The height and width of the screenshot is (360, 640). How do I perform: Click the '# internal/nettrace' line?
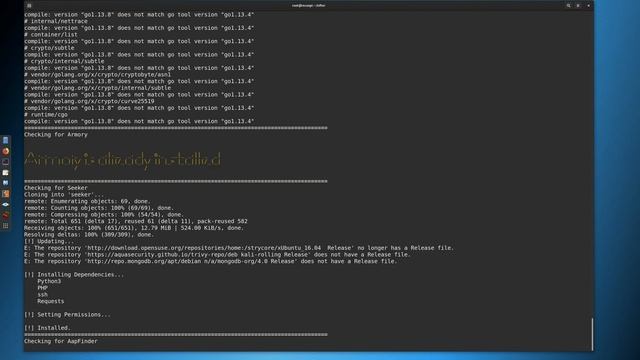click(x=56, y=21)
